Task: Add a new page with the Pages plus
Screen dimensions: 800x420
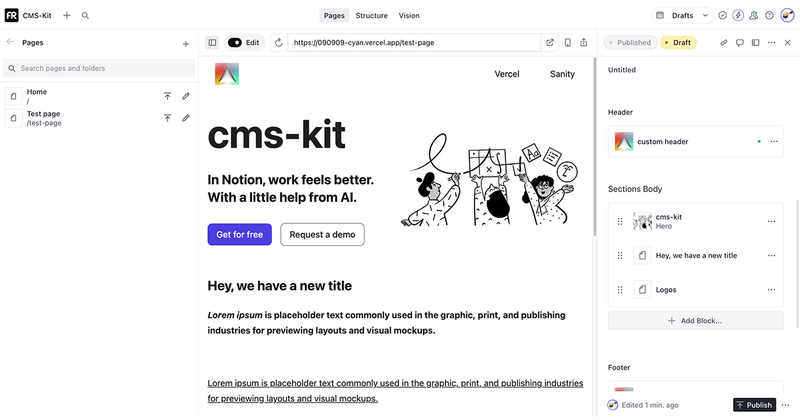Action: (186, 44)
